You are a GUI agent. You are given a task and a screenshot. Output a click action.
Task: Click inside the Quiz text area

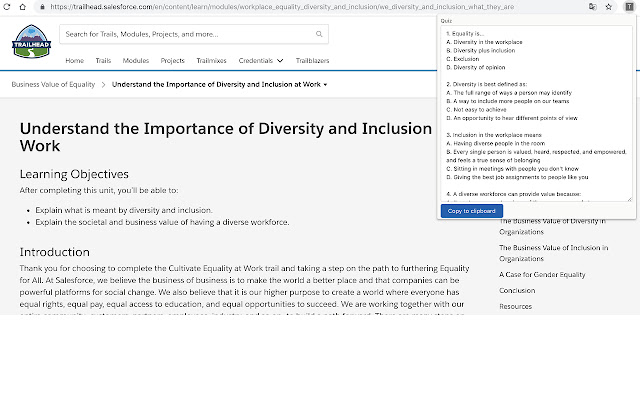[536, 112]
